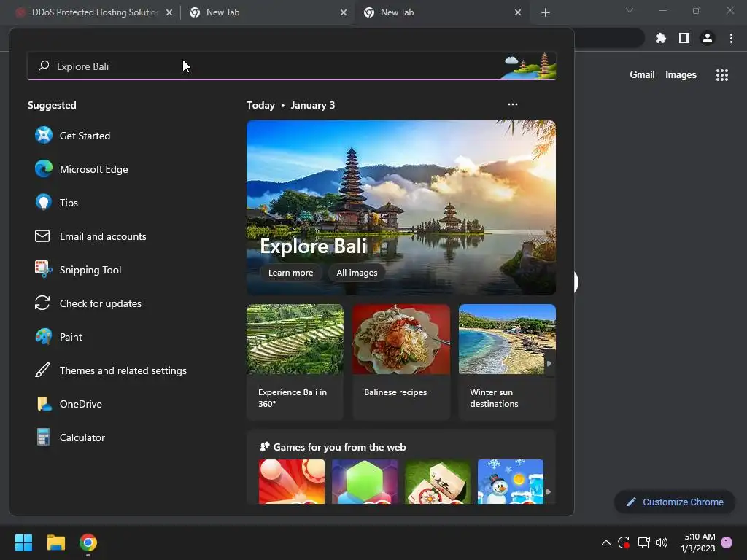Viewport: 747px width, 560px height.
Task: Toggle Chrome side panel icon
Action: pos(684,38)
